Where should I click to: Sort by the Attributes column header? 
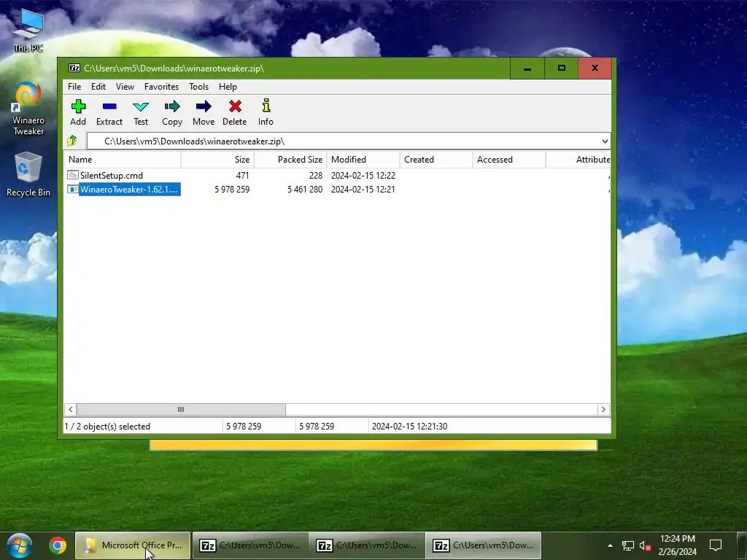pyautogui.click(x=578, y=160)
